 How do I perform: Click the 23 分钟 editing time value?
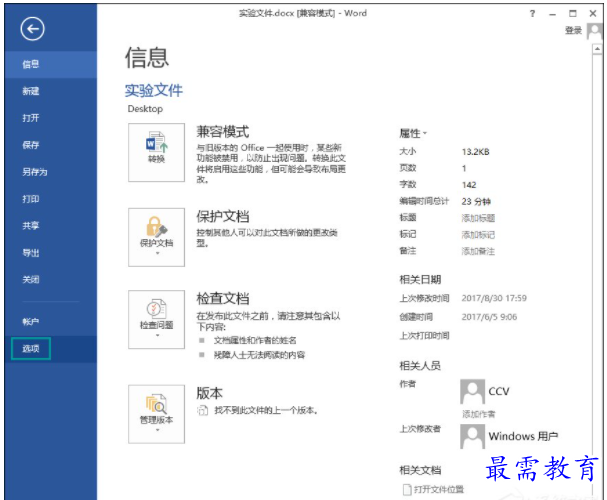coord(476,202)
